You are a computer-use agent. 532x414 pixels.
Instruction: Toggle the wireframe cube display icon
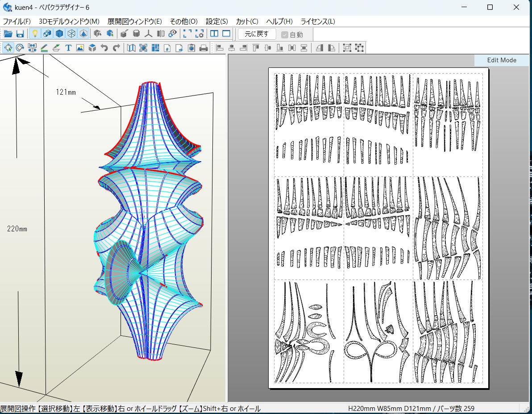click(71, 33)
